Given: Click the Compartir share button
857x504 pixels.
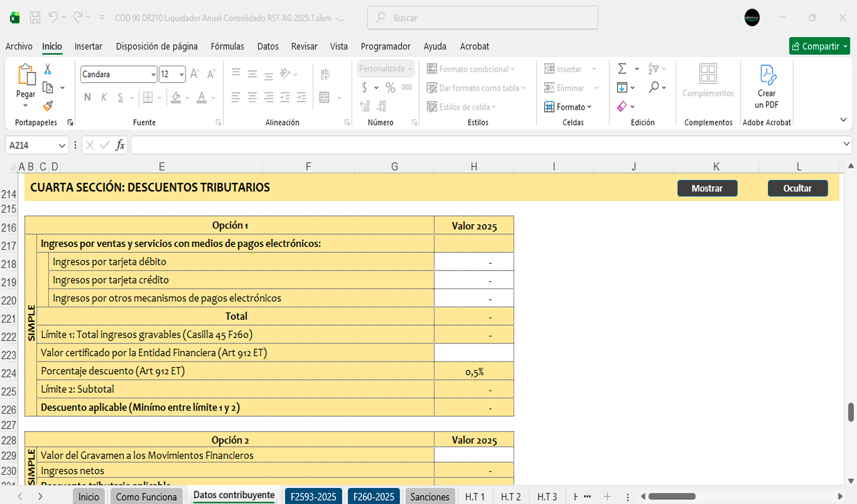Looking at the screenshot, I should 819,46.
